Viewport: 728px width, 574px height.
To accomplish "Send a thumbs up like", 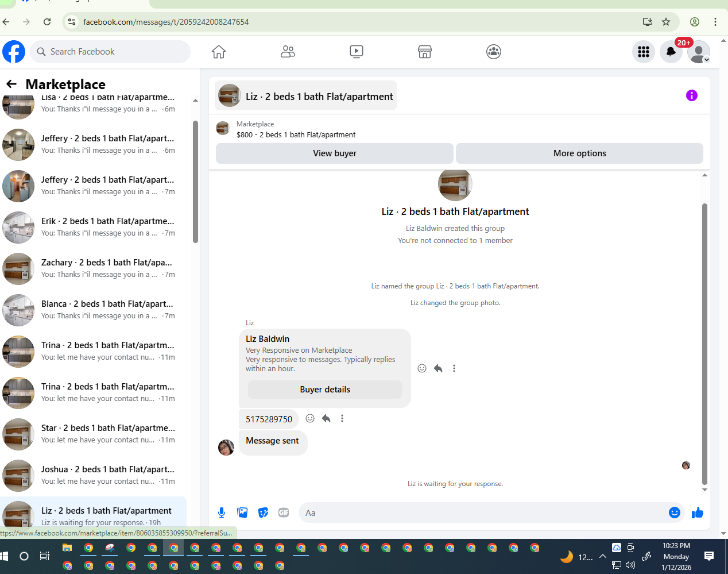I will click(698, 513).
